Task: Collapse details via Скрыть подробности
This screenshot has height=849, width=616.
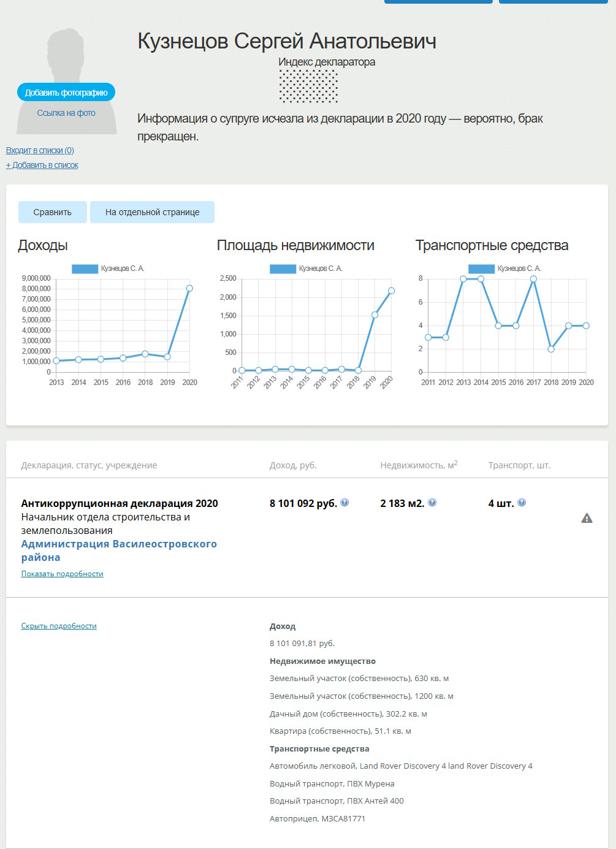Action: coord(59,626)
